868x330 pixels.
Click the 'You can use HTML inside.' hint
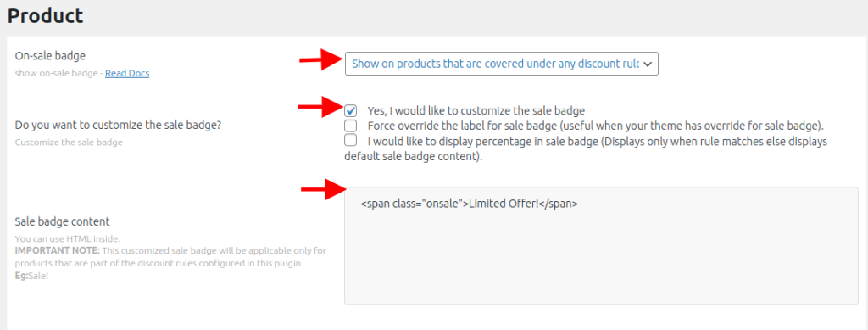[x=68, y=239]
